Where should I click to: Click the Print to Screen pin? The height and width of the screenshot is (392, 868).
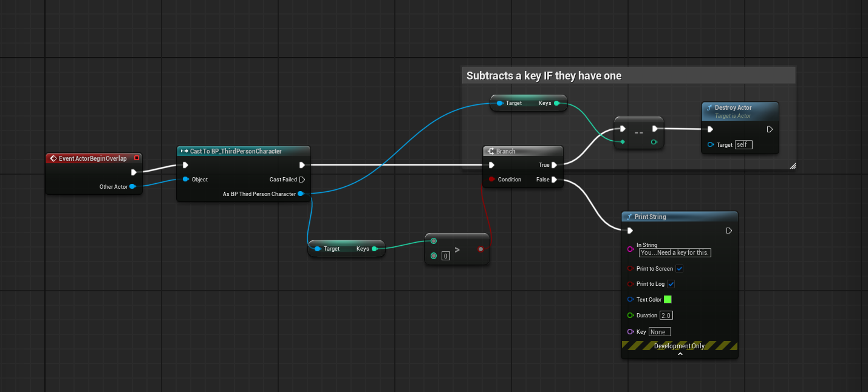630,268
